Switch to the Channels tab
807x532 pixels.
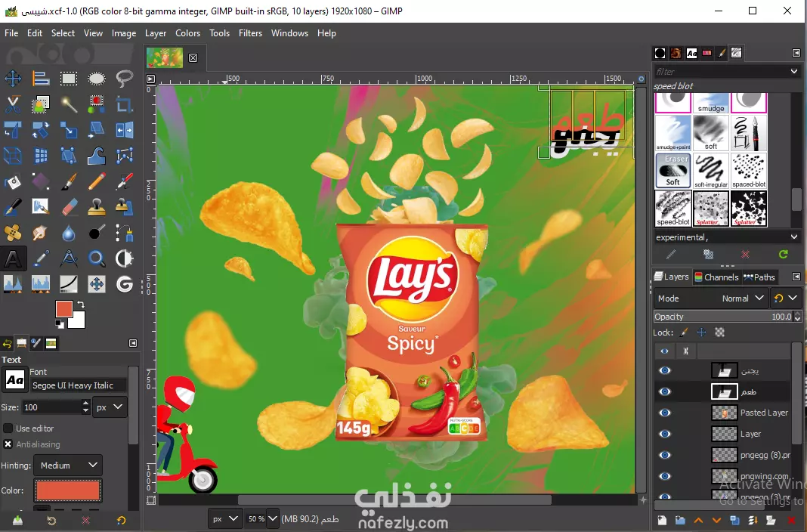click(716, 277)
